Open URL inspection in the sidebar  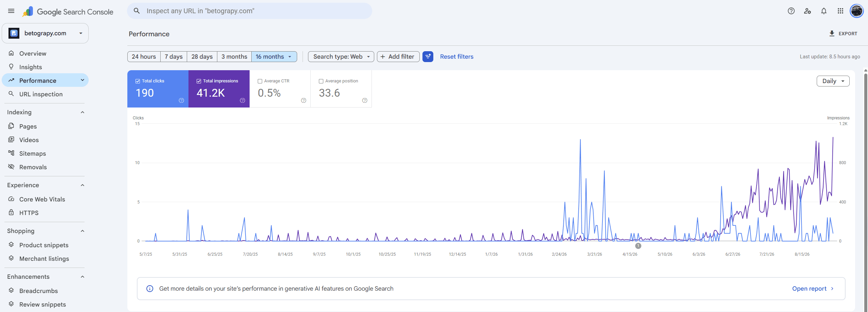click(45, 94)
